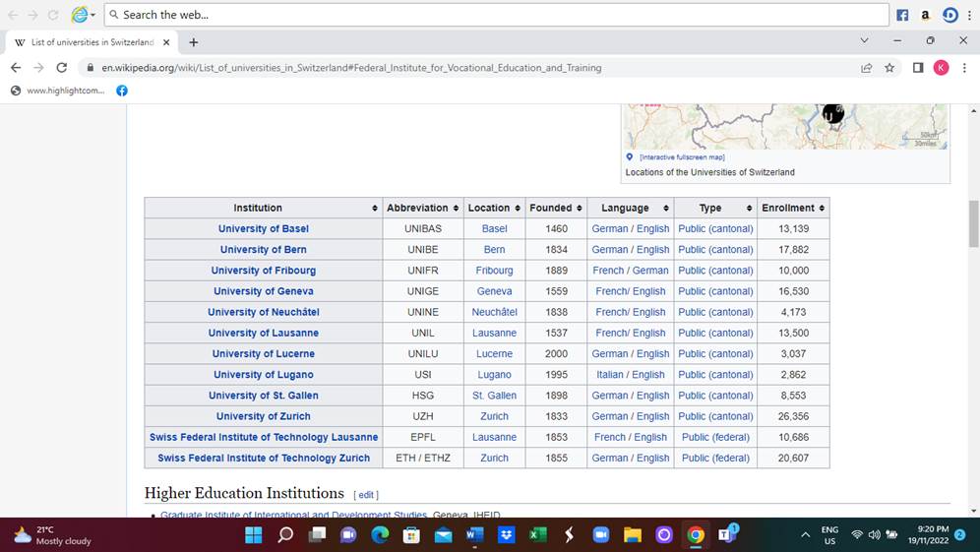Open Google Chrome taskbar icon
The height and width of the screenshot is (552, 980).
(696, 535)
